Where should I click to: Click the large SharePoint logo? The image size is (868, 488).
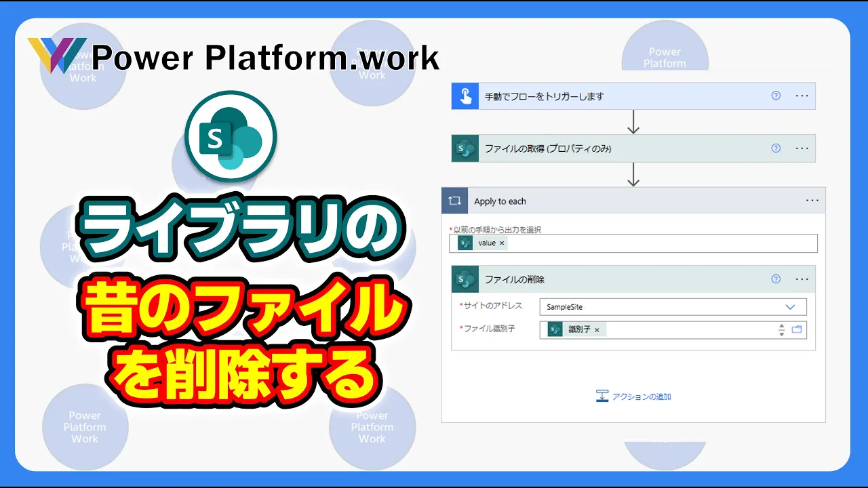click(230, 136)
